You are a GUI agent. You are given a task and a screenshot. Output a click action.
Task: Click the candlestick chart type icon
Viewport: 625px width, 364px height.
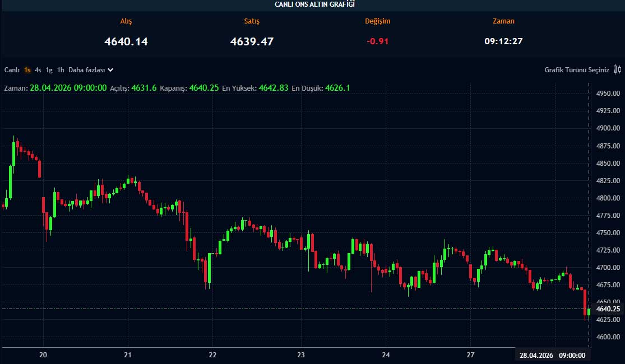(617, 69)
